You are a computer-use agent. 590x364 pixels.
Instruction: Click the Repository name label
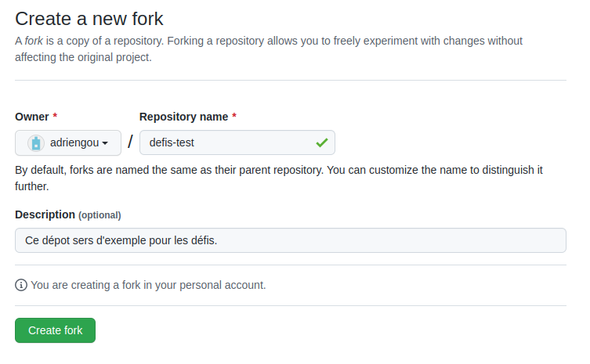[183, 117]
